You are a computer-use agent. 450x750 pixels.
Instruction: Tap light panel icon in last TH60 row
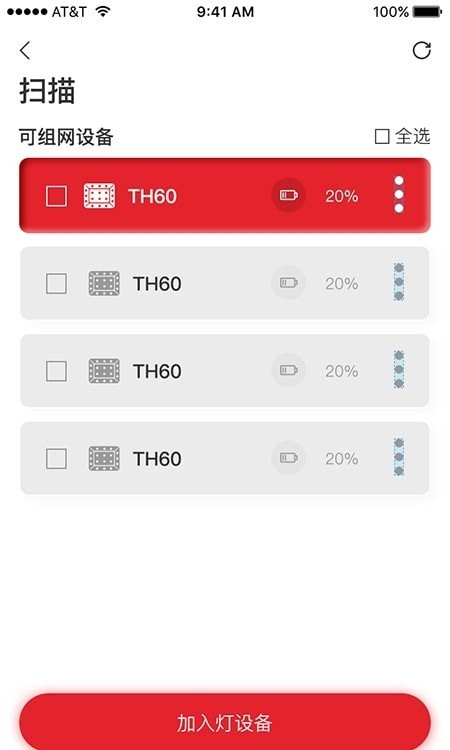(x=104, y=458)
